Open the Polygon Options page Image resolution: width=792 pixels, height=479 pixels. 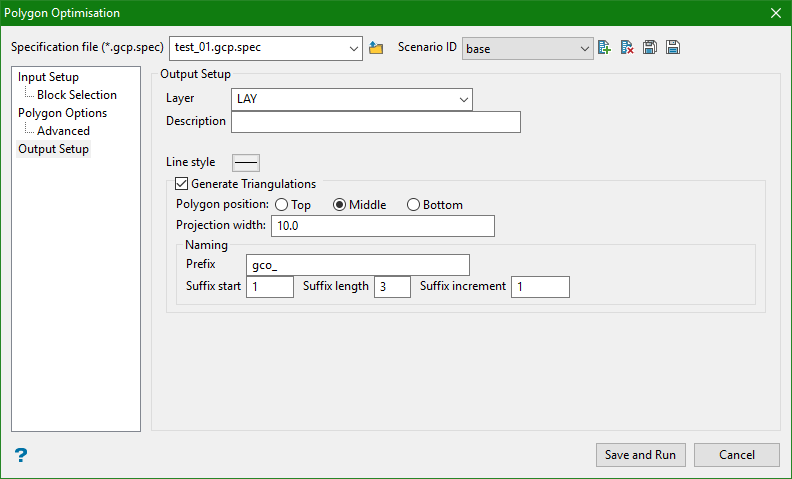tap(62, 113)
